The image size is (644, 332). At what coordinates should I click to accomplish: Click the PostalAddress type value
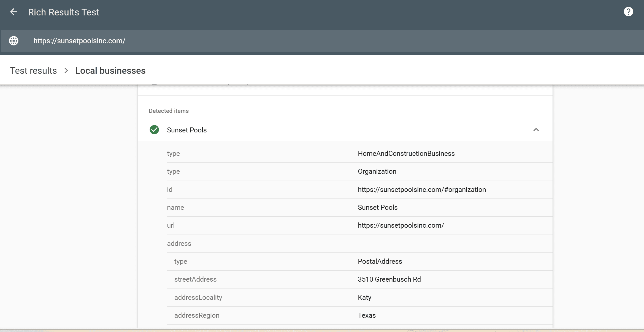[x=380, y=262]
